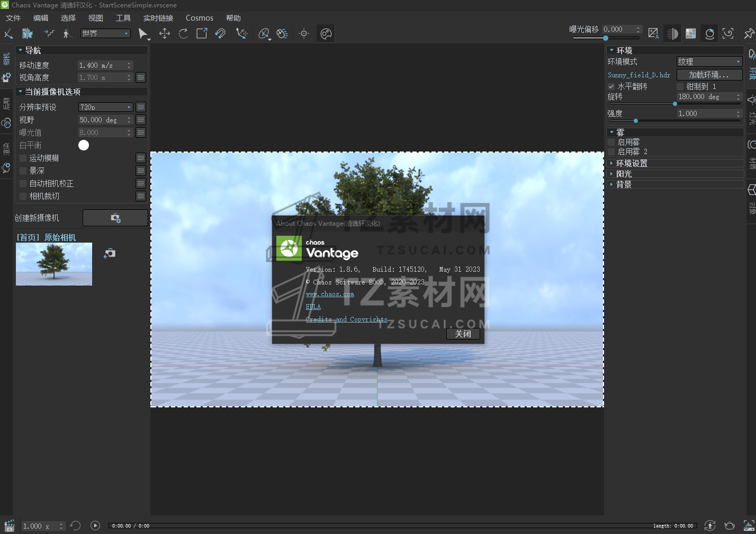Screen dimensions: 756x534
Task: Click the add camera button icon
Action: click(x=115, y=218)
